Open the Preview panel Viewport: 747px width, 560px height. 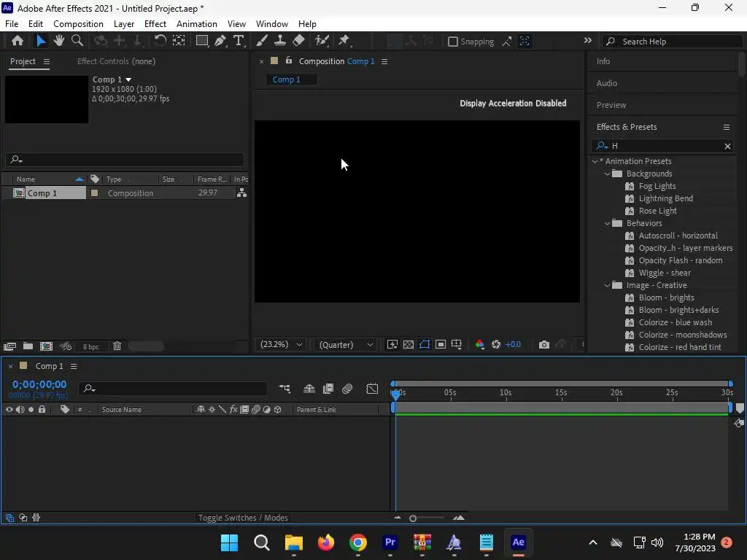[611, 105]
